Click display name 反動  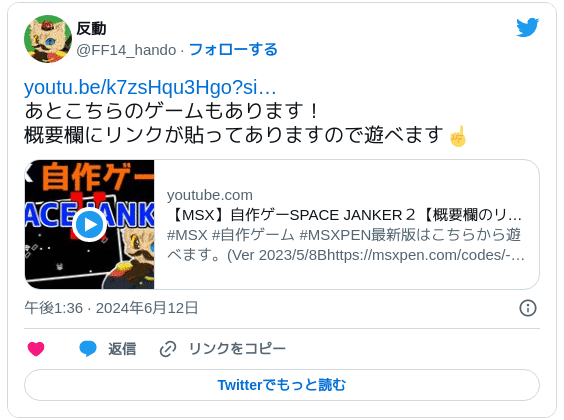pos(91,28)
